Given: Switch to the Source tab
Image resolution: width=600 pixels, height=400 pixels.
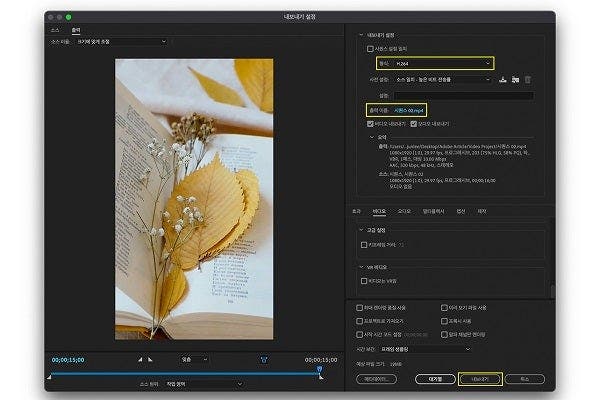Looking at the screenshot, I should pos(55,31).
